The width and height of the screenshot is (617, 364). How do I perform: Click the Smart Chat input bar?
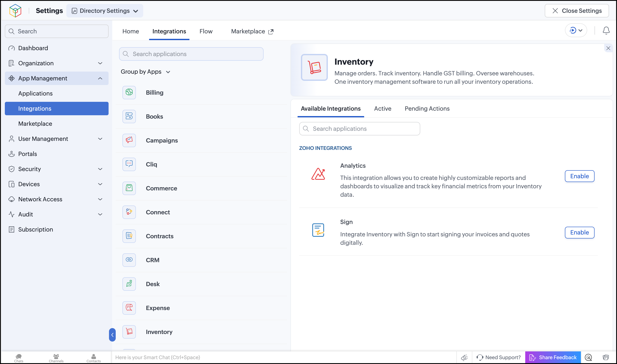pos(284,357)
